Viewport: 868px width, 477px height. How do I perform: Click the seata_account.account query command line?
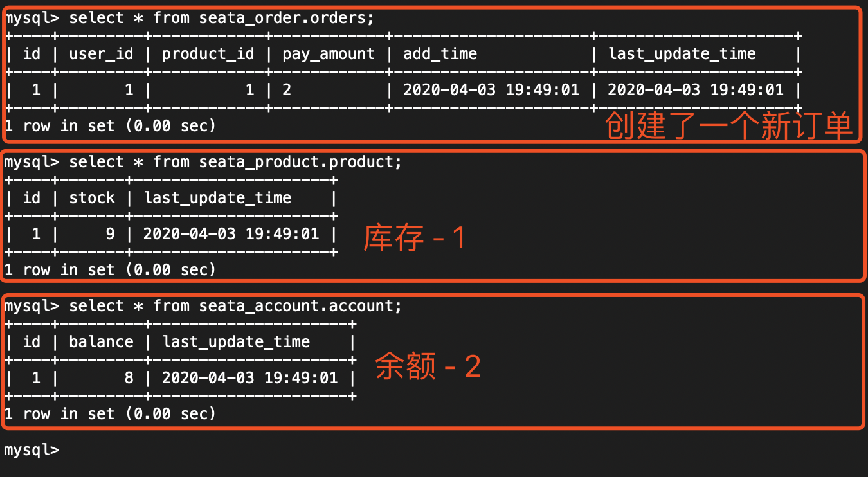(203, 306)
